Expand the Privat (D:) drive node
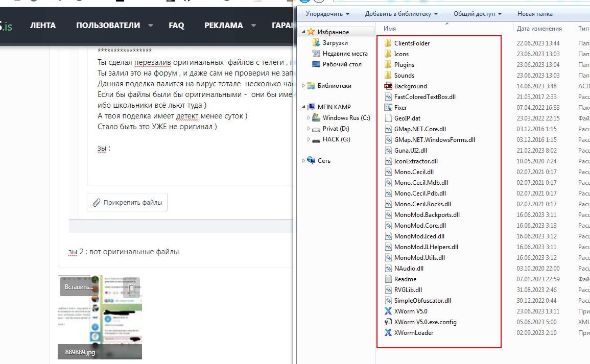The width and height of the screenshot is (590, 364). point(309,129)
